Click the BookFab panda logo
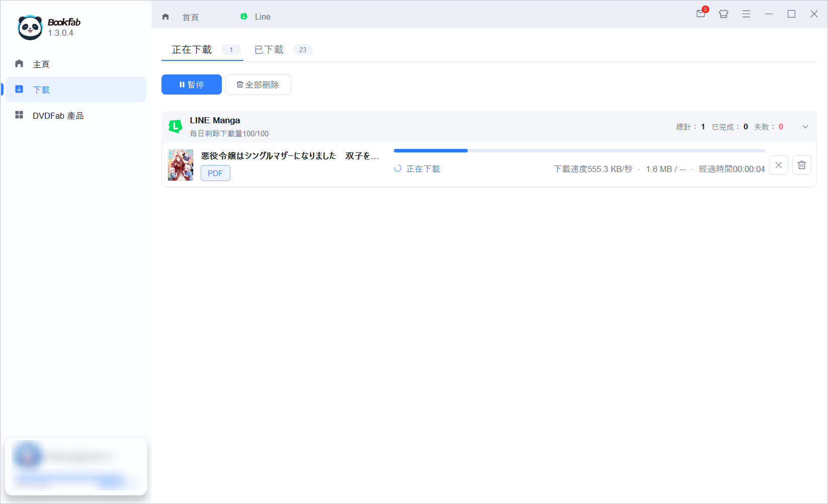Image resolution: width=828 pixels, height=504 pixels. click(x=30, y=27)
